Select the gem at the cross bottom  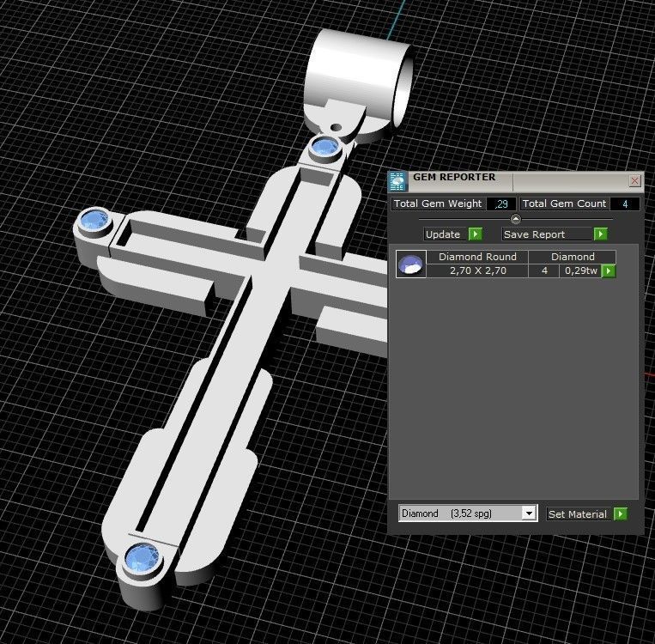(x=143, y=557)
